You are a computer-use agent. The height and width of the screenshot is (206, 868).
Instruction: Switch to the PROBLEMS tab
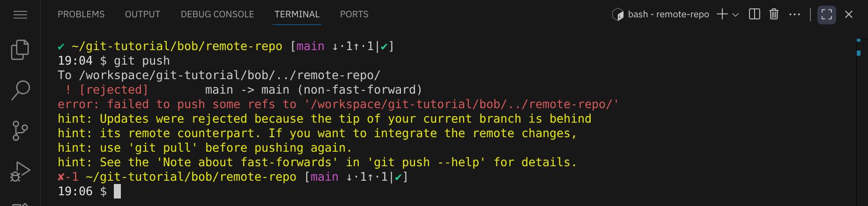point(81,15)
